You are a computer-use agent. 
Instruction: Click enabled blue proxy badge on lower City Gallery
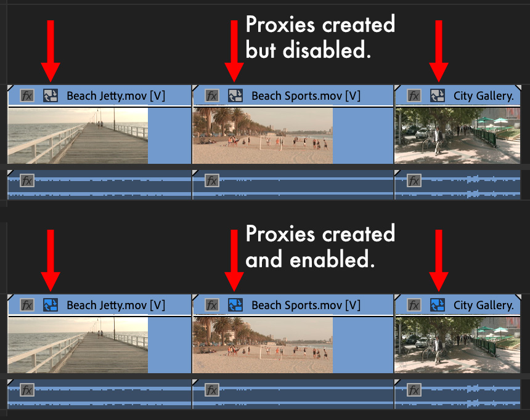438,305
